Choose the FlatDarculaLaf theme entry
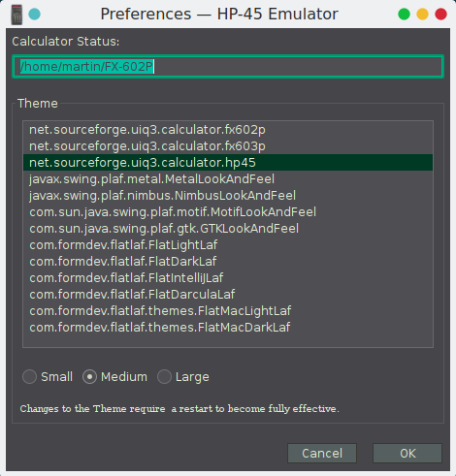Image resolution: width=456 pixels, height=476 pixels. (x=228, y=295)
